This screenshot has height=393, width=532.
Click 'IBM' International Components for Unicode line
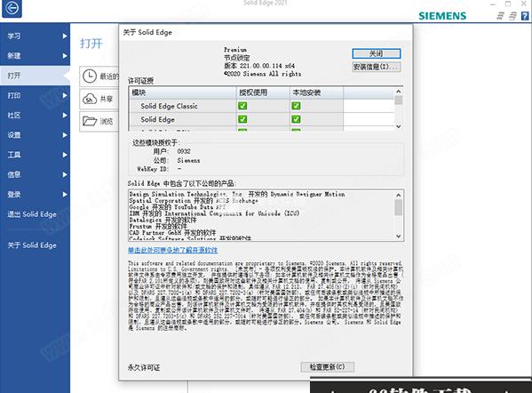point(214,213)
